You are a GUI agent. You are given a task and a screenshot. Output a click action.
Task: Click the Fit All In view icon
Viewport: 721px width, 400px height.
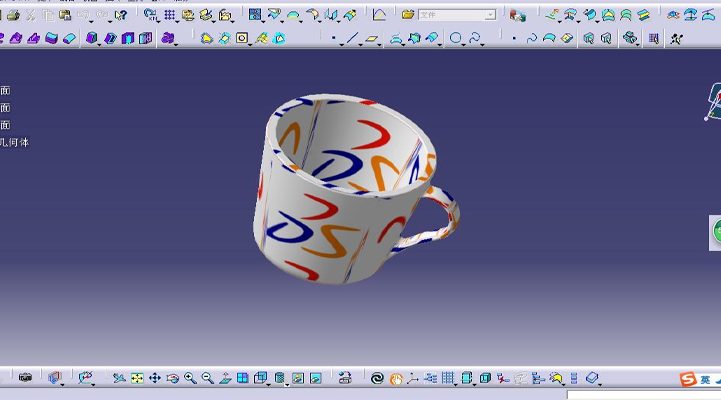coord(137,378)
